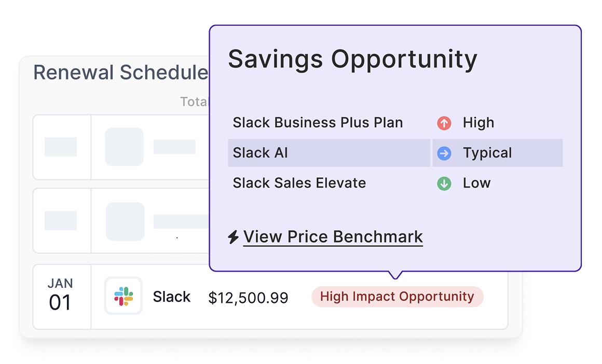Click the green down-arrow Low icon

pyautogui.click(x=444, y=183)
